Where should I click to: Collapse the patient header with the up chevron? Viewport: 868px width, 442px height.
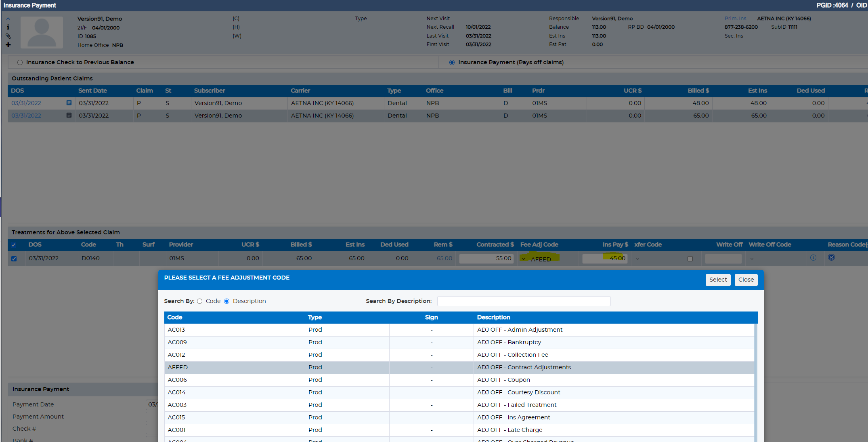click(x=8, y=19)
